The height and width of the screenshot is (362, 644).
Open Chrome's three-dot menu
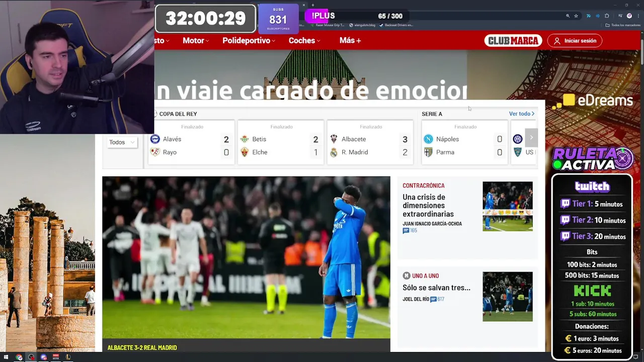(x=639, y=16)
